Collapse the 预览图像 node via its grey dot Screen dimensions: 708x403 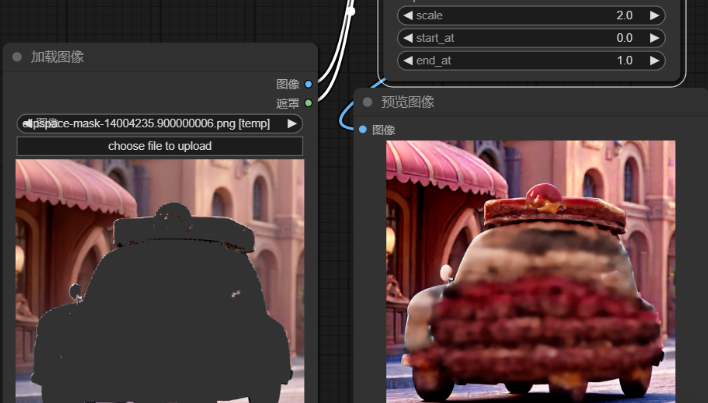(368, 102)
